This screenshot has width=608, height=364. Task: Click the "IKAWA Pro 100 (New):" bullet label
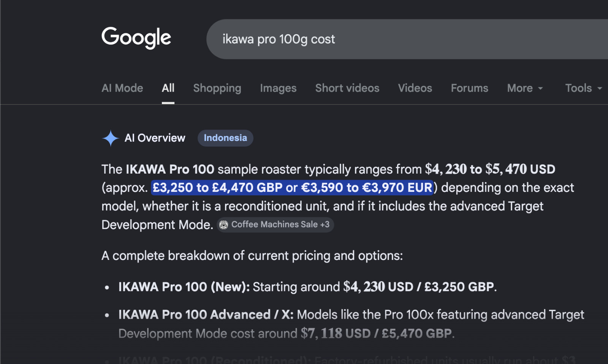184,287
